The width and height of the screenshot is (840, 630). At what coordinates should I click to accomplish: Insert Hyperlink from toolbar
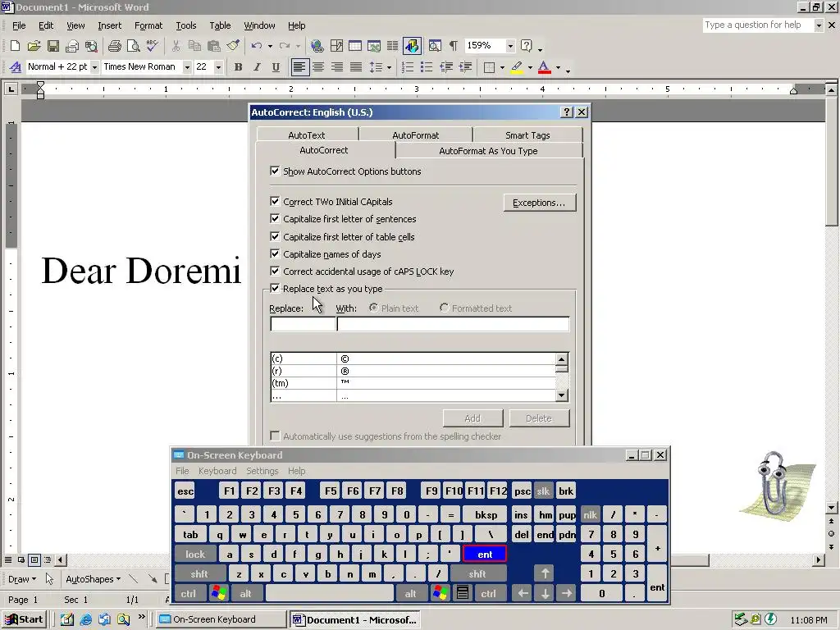(317, 46)
